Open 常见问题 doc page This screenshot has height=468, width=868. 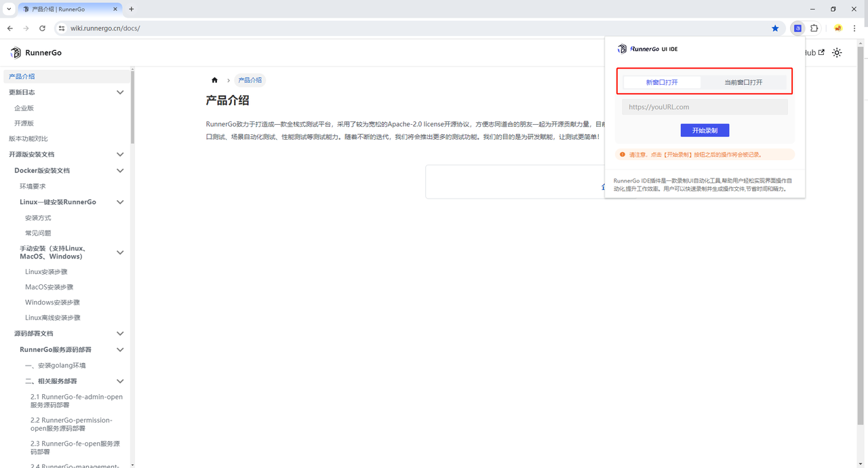[x=38, y=233]
